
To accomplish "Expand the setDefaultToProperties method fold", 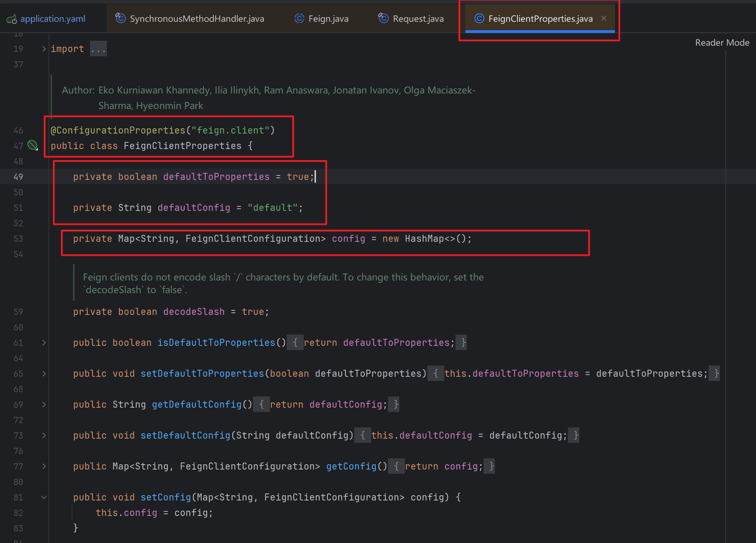I will coord(44,374).
